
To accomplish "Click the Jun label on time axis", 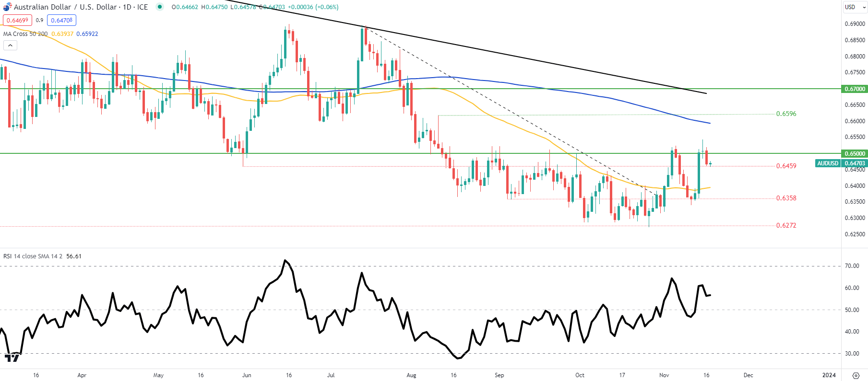I will click(x=247, y=375).
